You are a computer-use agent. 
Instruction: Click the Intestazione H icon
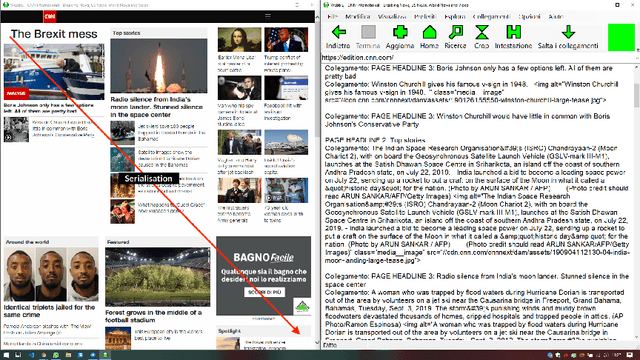[513, 32]
